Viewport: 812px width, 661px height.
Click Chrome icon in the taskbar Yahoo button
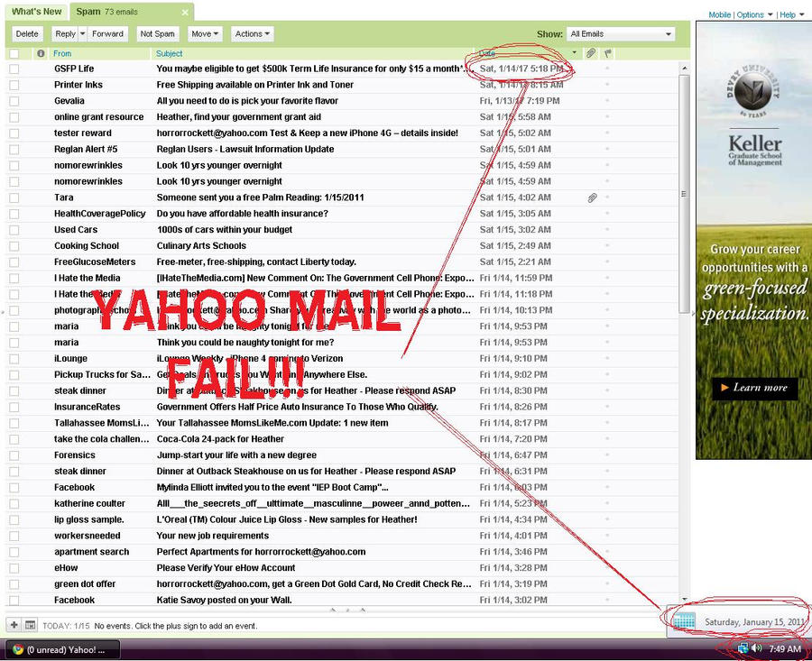click(18, 649)
